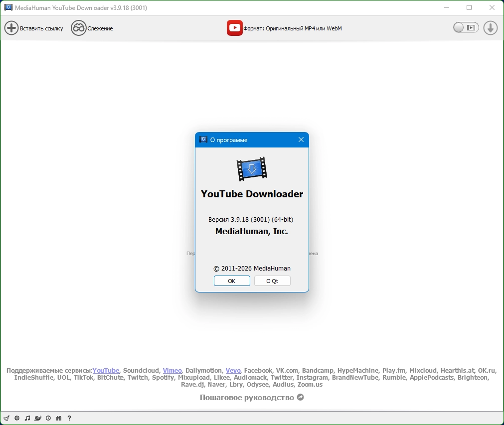This screenshot has height=425, width=504.
Task: Click the Поддерживаемые сервисы label
Action: [x=49, y=370]
